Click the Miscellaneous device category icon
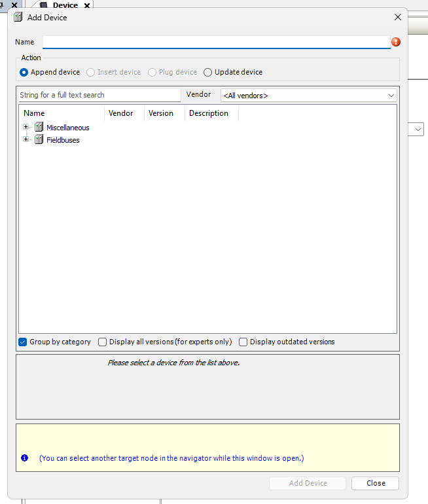 tap(39, 127)
